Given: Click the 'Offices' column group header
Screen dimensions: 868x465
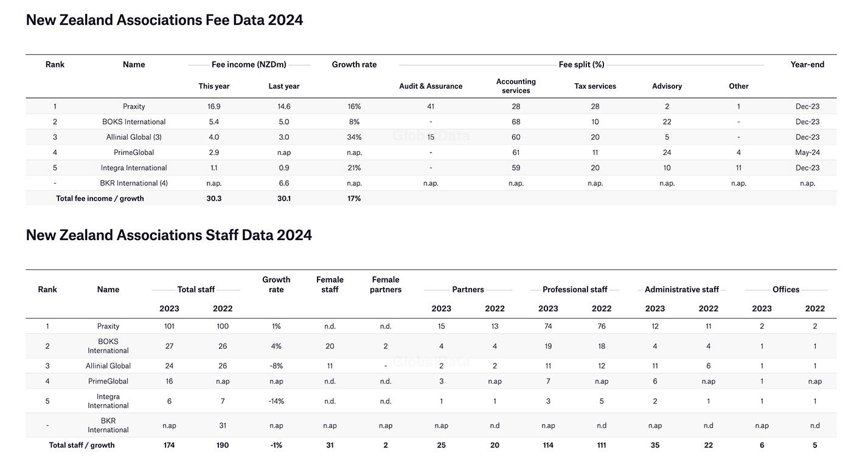Looking at the screenshot, I should point(786,290).
